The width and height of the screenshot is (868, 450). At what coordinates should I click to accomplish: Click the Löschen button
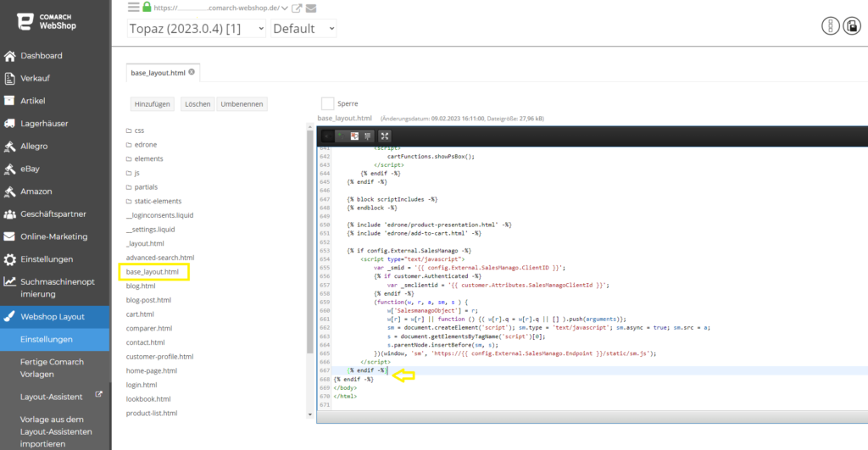(x=198, y=104)
